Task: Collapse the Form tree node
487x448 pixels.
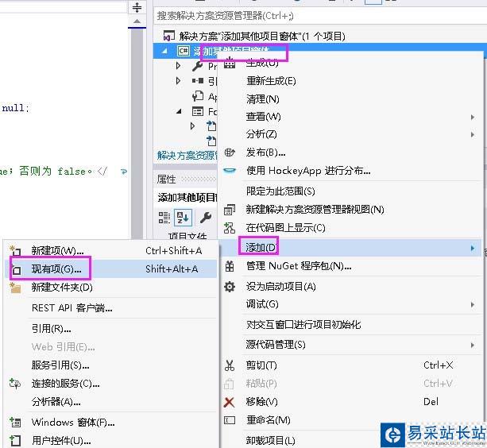Action: point(179,111)
